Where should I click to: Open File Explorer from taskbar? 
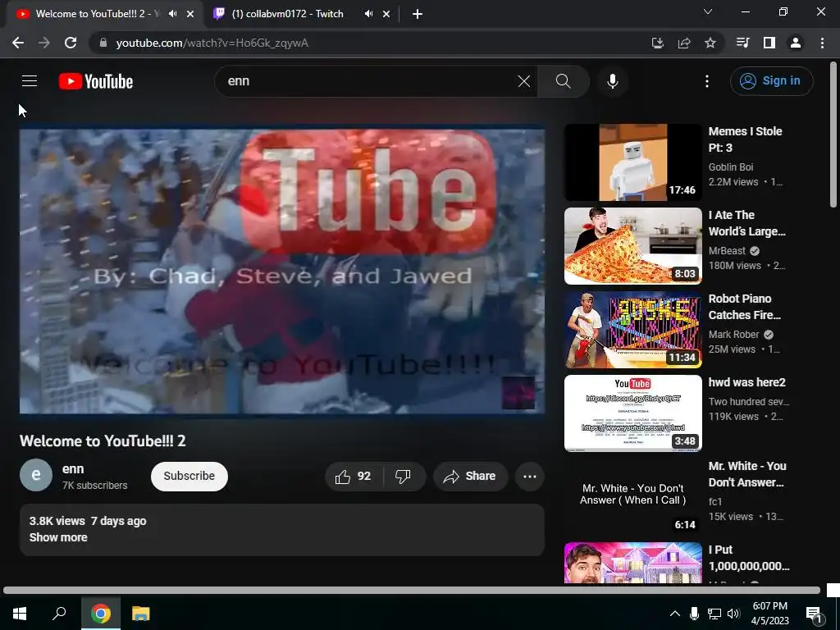(140, 614)
